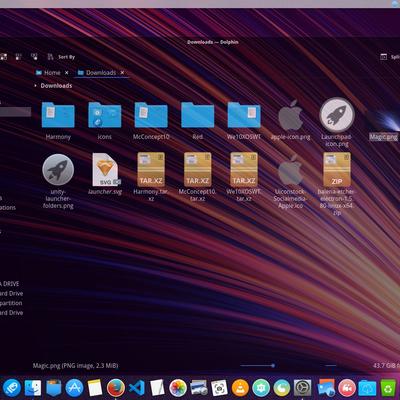Click the free space '43.7 GiB' indicator

pos(386,366)
